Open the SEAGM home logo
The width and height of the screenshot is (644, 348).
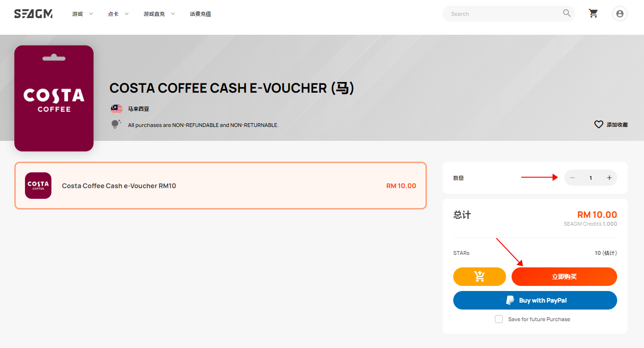[x=33, y=14]
